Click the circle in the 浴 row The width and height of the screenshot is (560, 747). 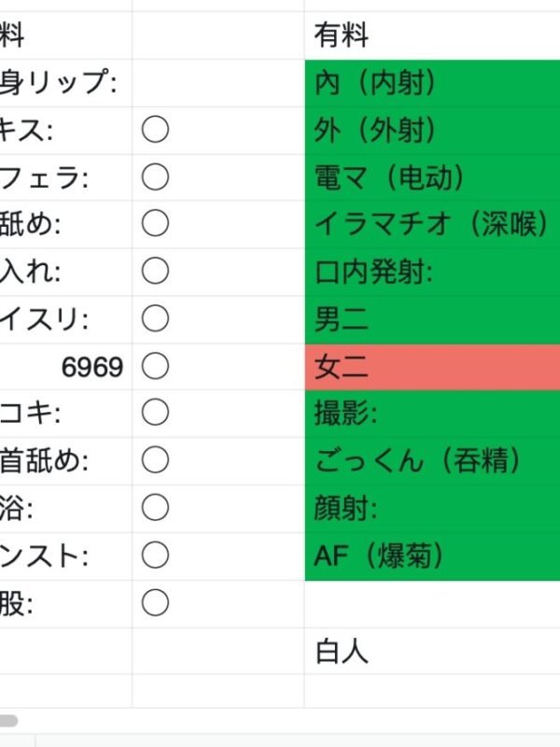[x=155, y=509]
